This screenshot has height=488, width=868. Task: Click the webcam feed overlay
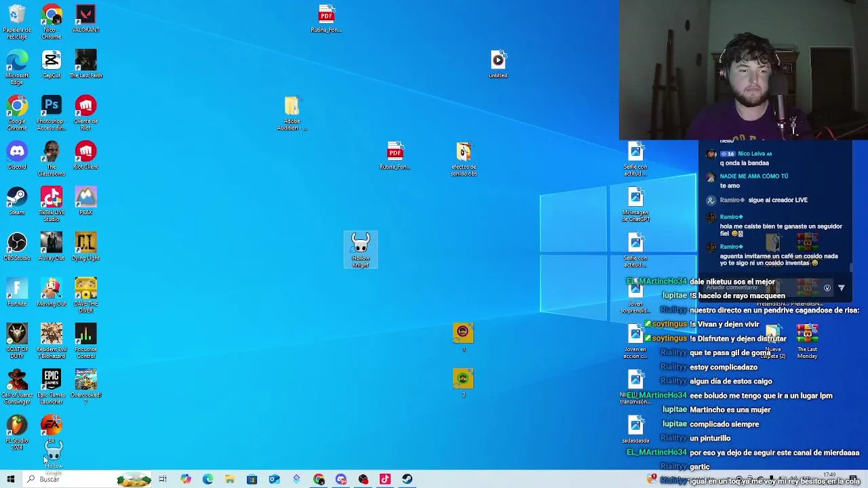click(x=743, y=70)
